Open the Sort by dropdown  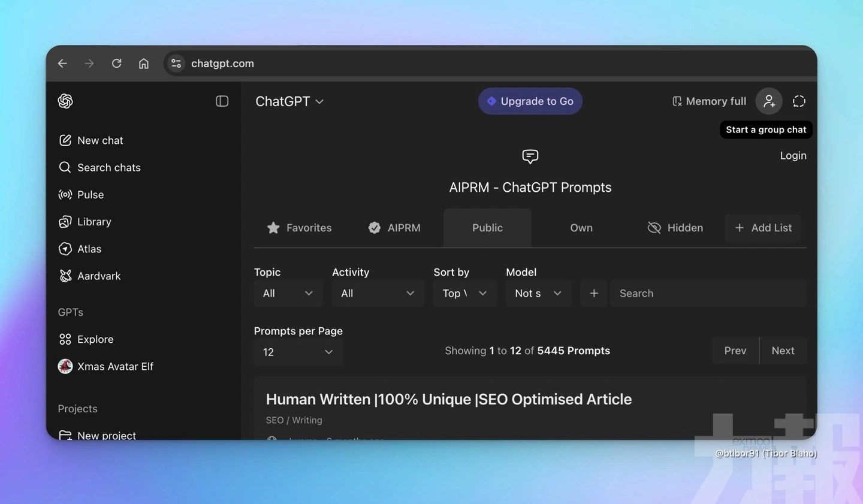[x=464, y=293]
